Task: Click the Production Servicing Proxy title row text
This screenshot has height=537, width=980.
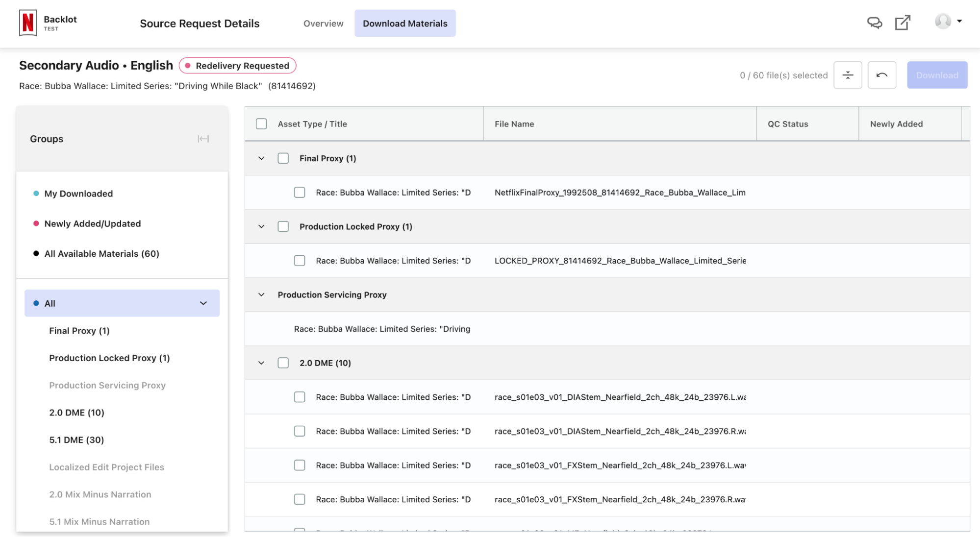Action: tap(382, 329)
